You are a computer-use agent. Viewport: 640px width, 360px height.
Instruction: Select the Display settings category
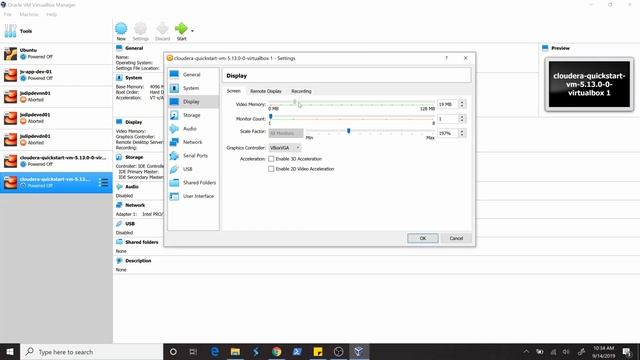193,102
